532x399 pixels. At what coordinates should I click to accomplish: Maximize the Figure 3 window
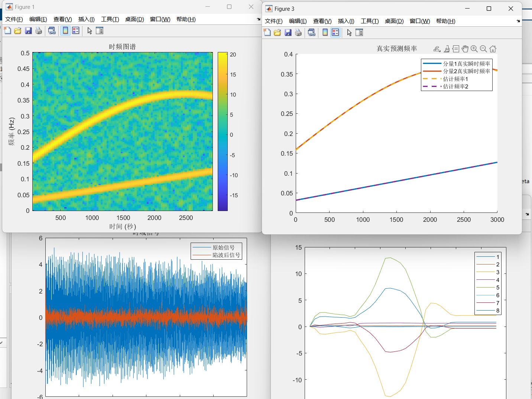tap(489, 9)
